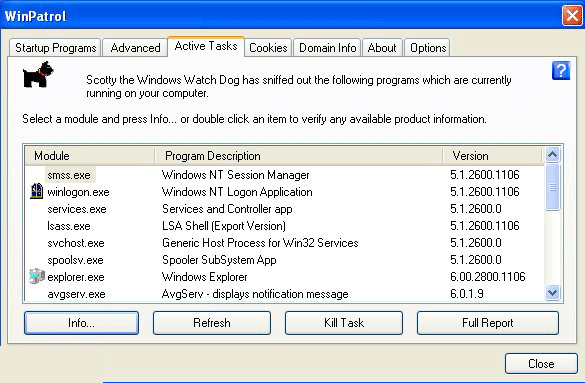
Task: Select the services.exe row
Action: point(284,209)
